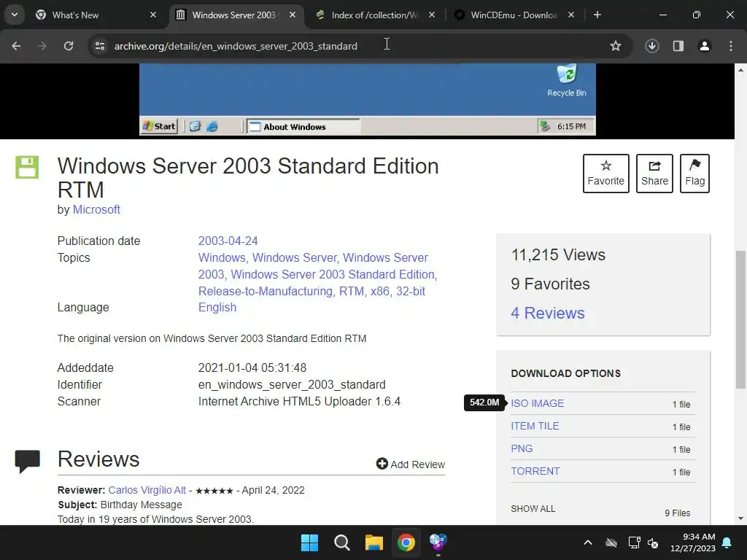Download the ISO IMAGE file
Screen dimensions: 747x560
538,403
